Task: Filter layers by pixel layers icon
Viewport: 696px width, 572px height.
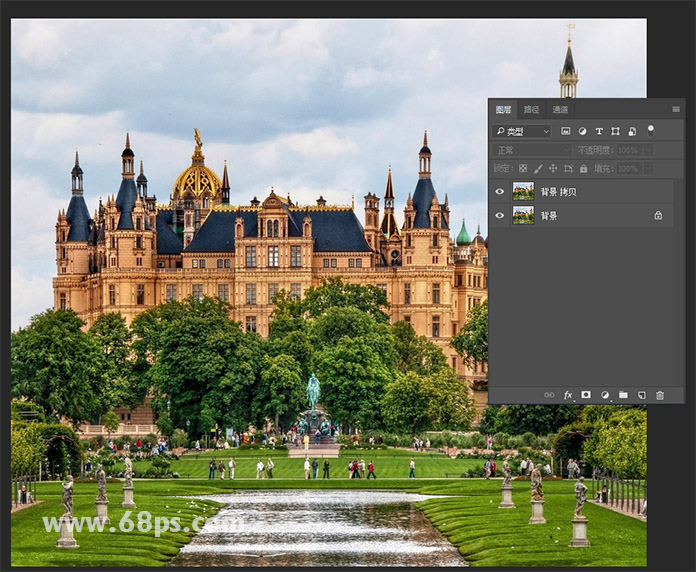Action: (566, 131)
